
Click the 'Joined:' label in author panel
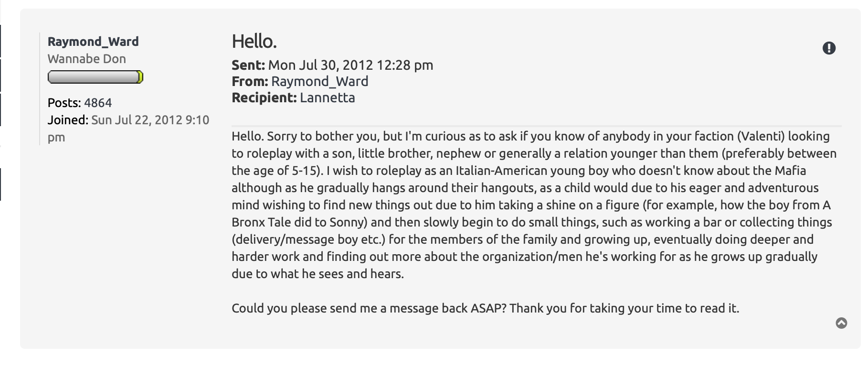tap(68, 120)
